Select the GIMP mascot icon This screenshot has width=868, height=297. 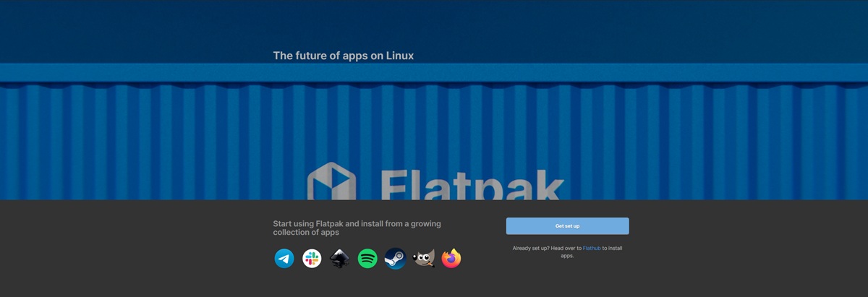423,259
